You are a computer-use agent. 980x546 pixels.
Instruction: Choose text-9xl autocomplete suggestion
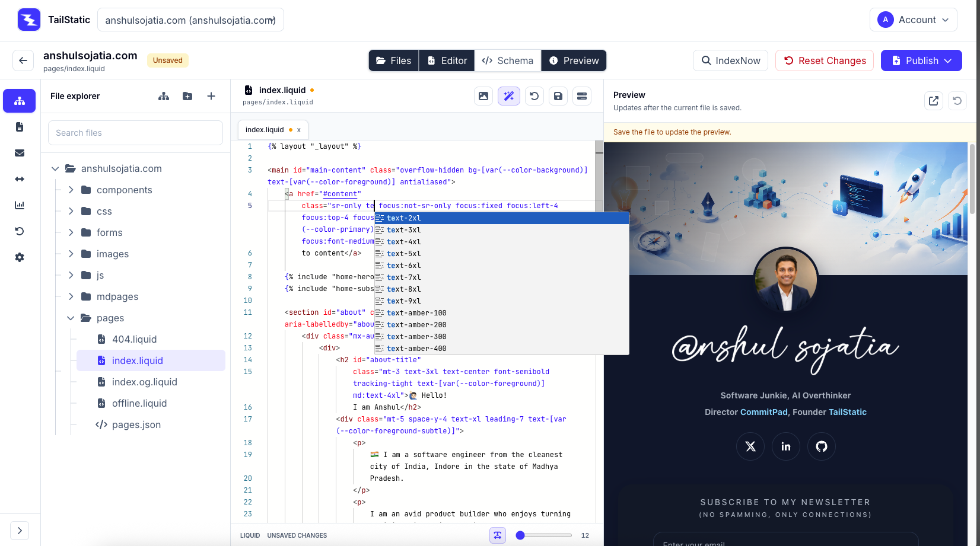pyautogui.click(x=501, y=301)
